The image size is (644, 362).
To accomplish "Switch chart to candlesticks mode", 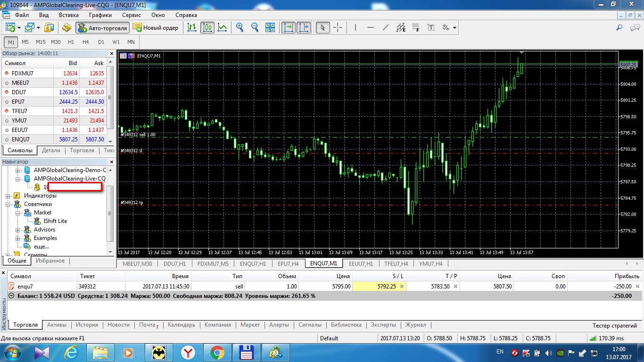I will (207, 27).
